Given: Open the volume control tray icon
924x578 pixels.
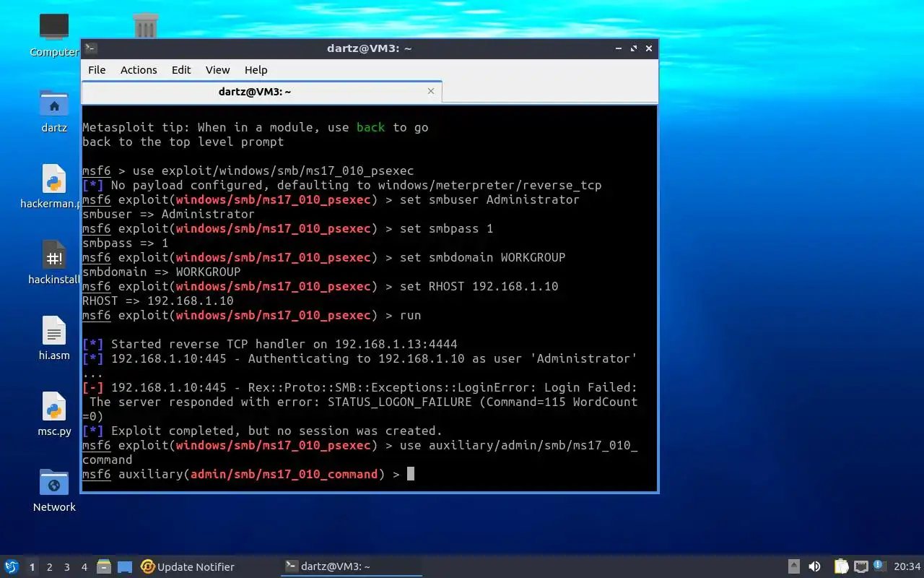Looking at the screenshot, I should [x=815, y=566].
